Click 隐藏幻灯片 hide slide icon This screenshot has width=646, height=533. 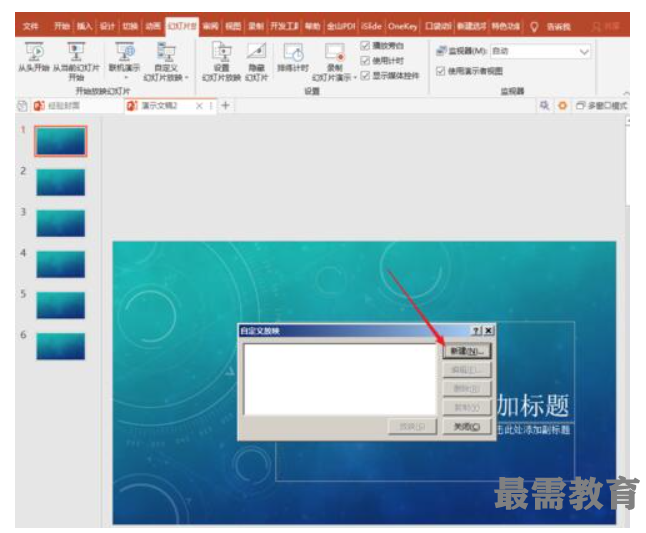(256, 51)
